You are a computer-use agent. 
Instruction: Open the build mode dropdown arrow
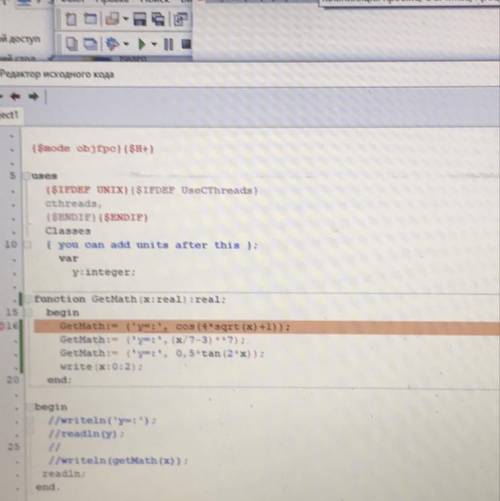(x=126, y=44)
